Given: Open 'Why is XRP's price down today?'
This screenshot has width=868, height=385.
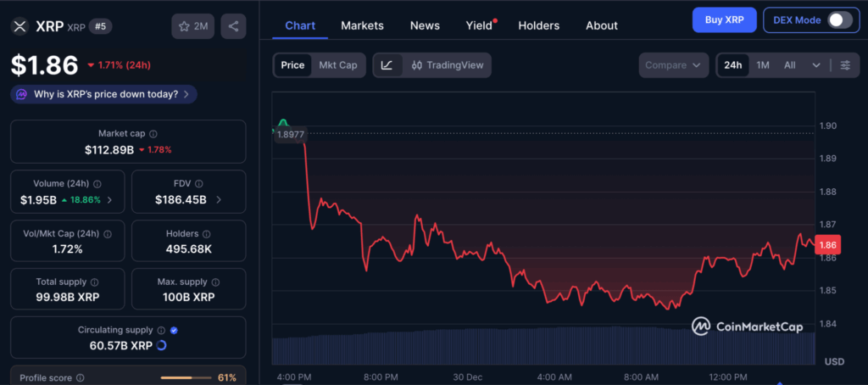Looking at the screenshot, I should click(x=104, y=94).
